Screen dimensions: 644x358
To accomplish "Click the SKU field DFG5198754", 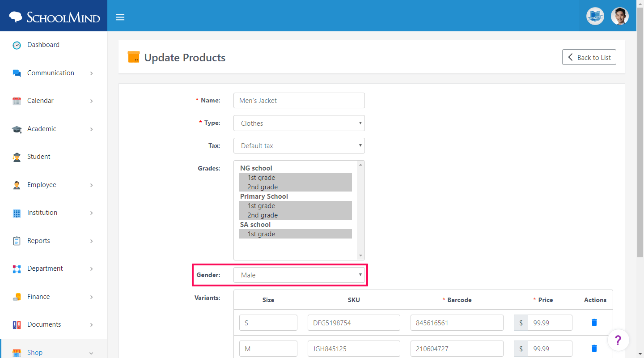I will (354, 323).
